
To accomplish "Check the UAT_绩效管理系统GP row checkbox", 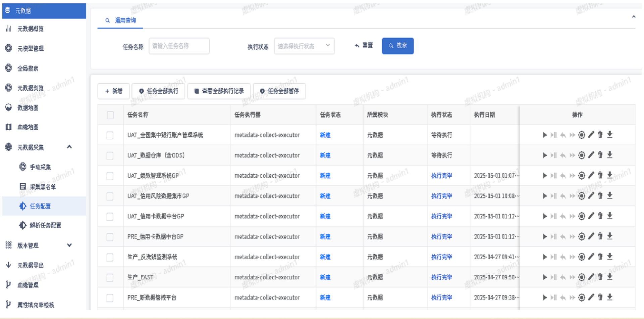I will pyautogui.click(x=110, y=176).
